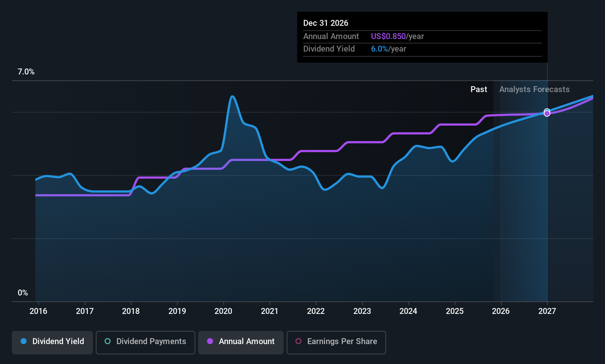Viewport: 605px width, 364px height.
Task: Select the purple Annual Amount legend dot
Action: tap(210, 342)
